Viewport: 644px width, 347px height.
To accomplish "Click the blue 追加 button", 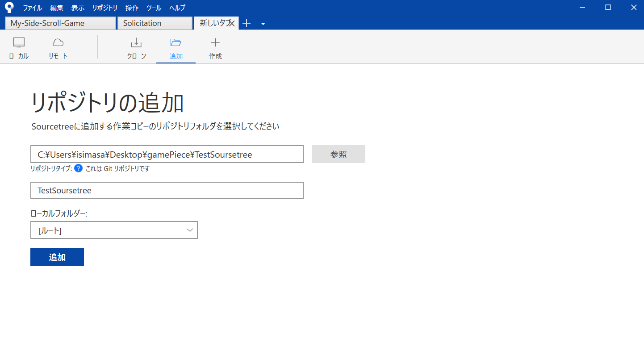I will click(57, 257).
